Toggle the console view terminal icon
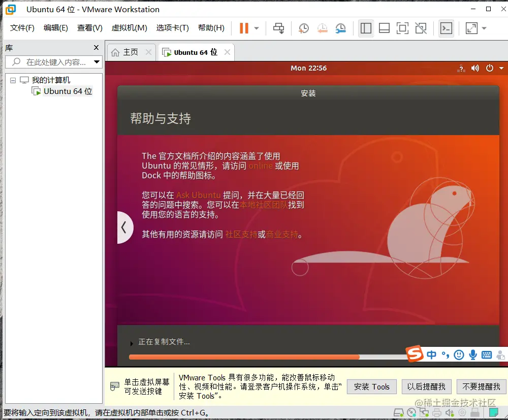The width and height of the screenshot is (508, 420). coord(446,28)
